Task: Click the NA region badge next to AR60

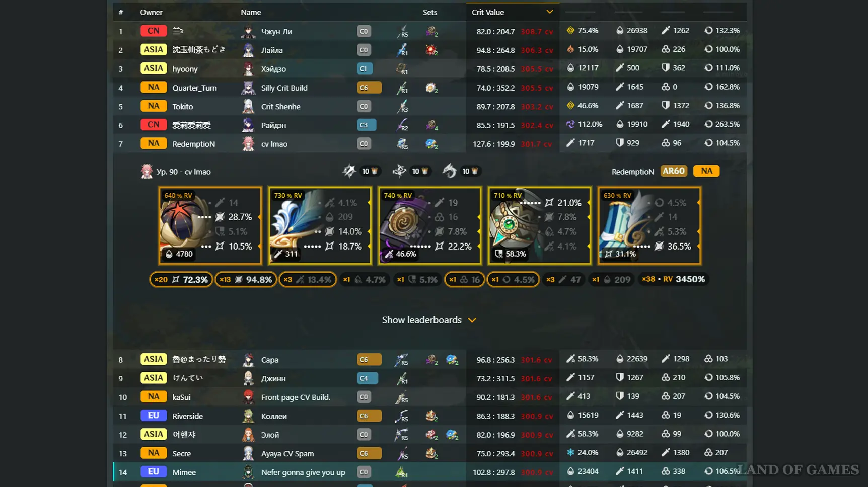Action: (x=706, y=171)
